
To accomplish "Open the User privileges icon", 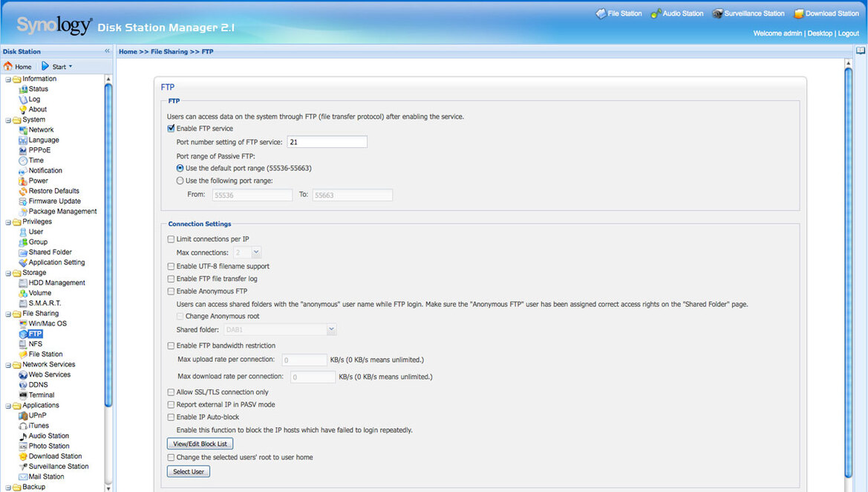I will tap(23, 232).
